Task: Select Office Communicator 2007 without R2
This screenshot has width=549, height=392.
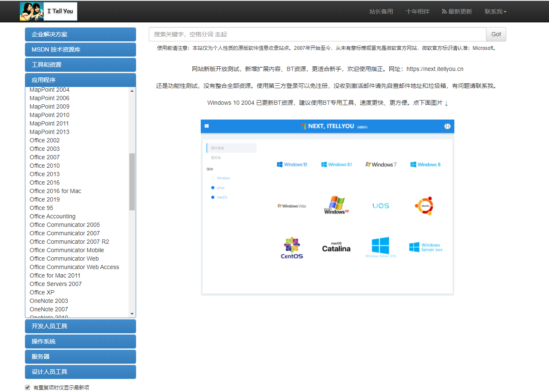Action: tap(65, 233)
